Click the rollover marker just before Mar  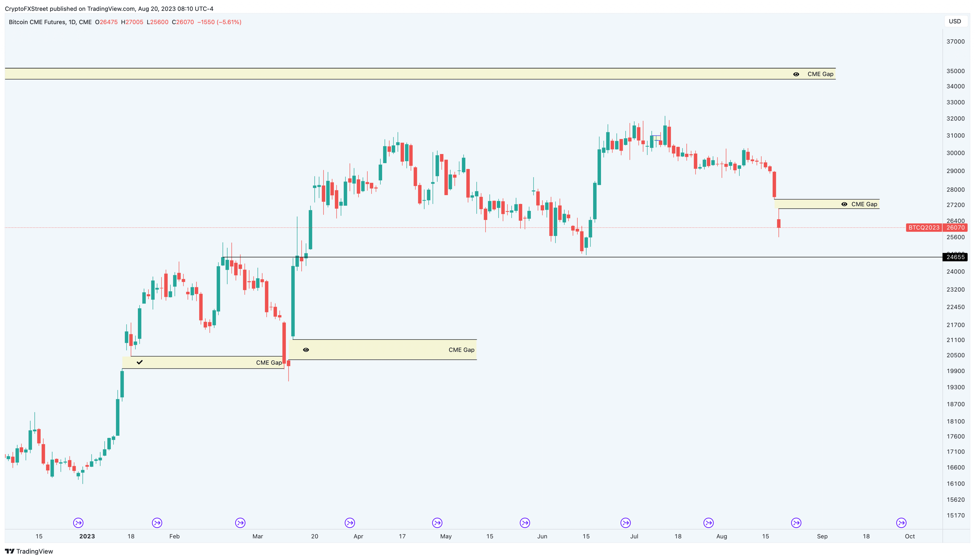[240, 523]
